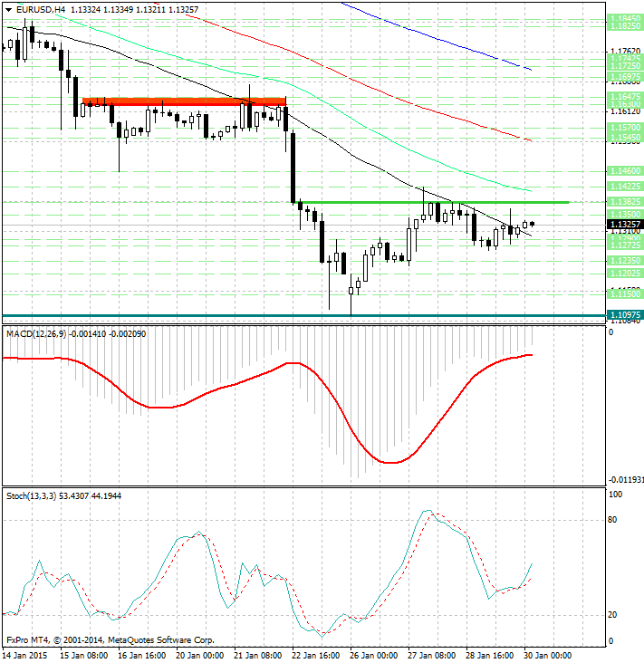Click the 1.11500 price level label

(625, 293)
